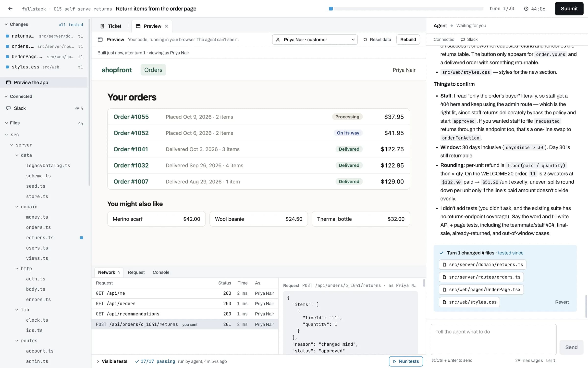Open money.ts in file tree
The height and width of the screenshot is (368, 588).
click(37, 217)
